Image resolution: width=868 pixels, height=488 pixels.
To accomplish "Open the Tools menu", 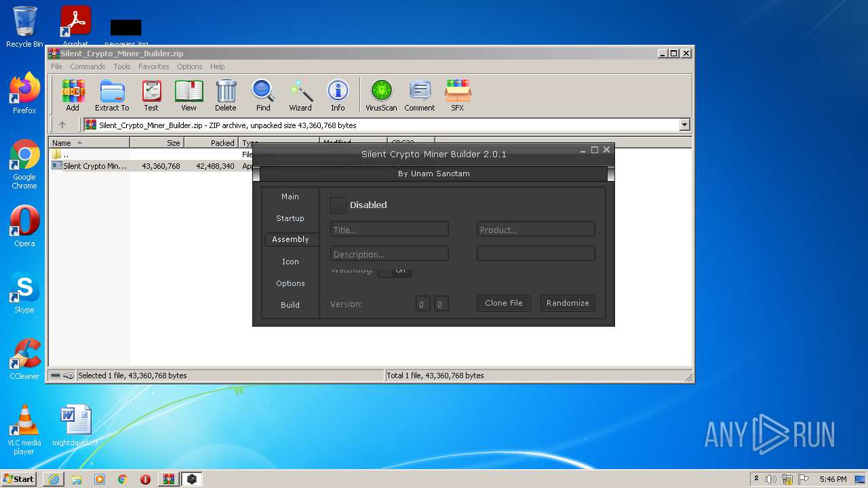I will click(x=122, y=66).
